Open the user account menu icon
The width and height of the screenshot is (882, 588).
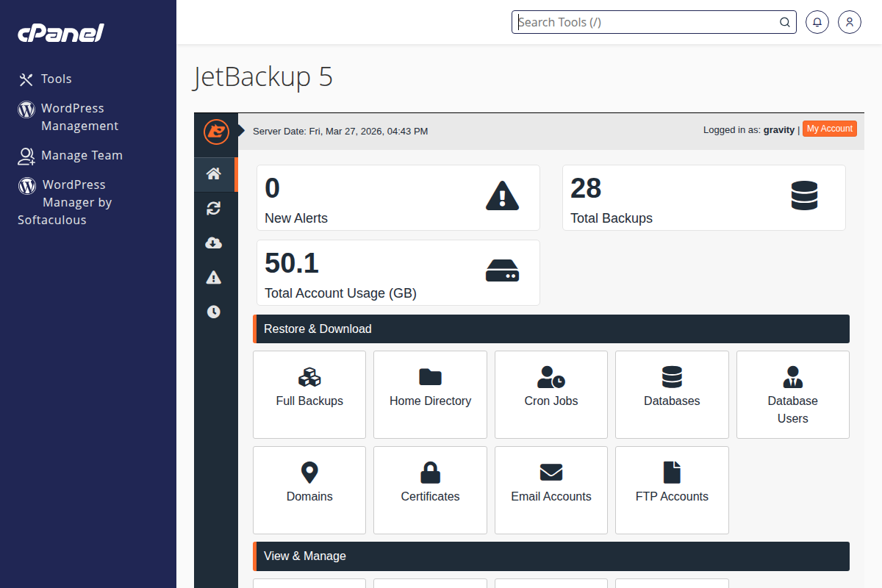coord(850,22)
